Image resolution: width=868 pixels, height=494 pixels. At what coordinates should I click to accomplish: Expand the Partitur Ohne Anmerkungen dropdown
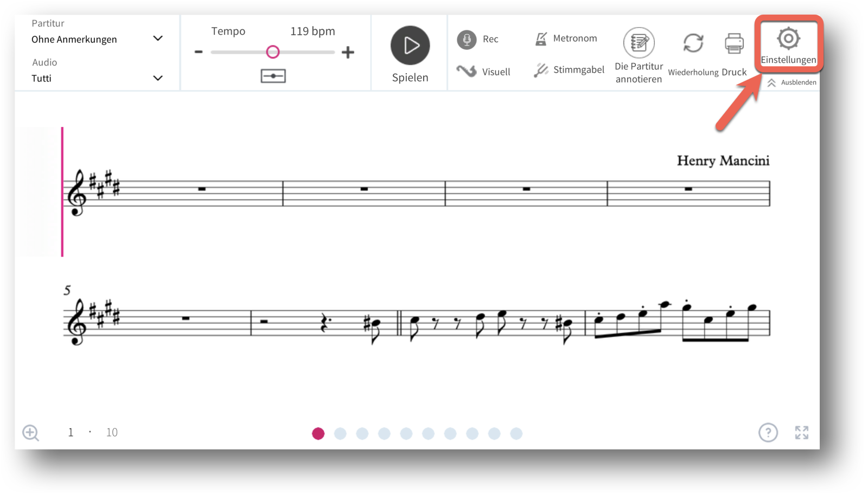click(x=97, y=39)
